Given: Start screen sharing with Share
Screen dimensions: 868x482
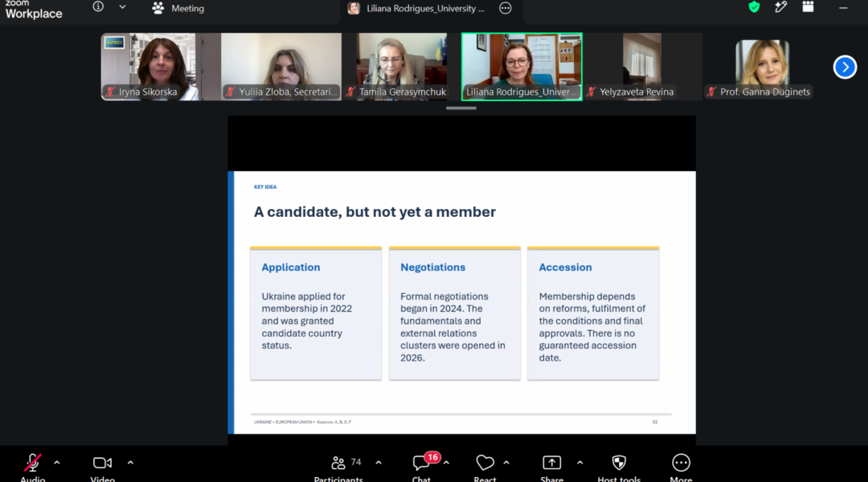Looking at the screenshot, I should click(x=552, y=467).
